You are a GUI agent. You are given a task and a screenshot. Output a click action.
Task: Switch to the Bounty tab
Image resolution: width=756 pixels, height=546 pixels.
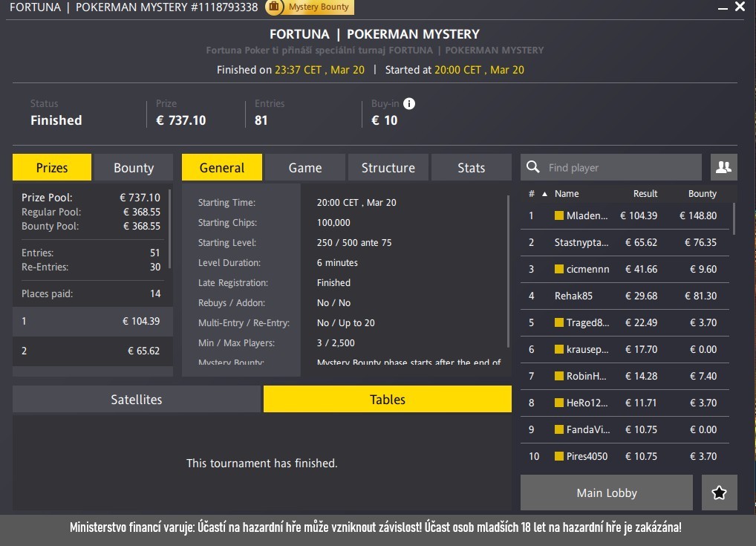tap(134, 167)
